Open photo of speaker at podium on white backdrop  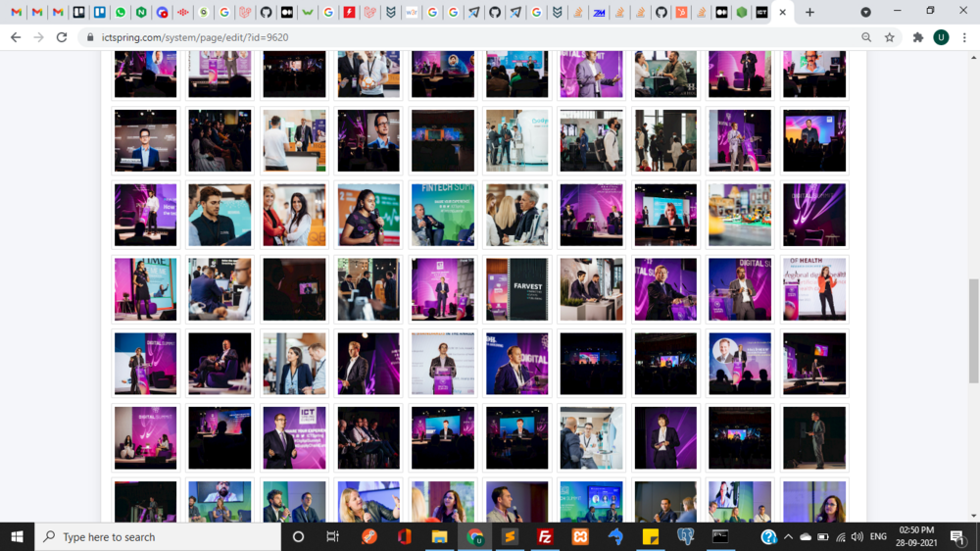(443, 364)
